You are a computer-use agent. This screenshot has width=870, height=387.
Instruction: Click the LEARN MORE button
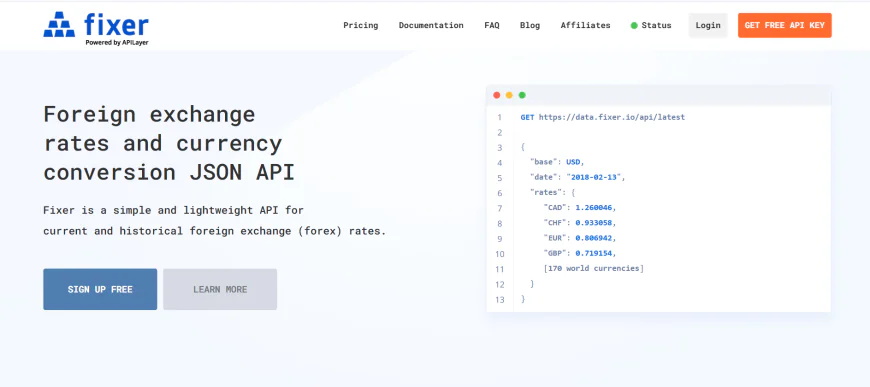pos(220,289)
